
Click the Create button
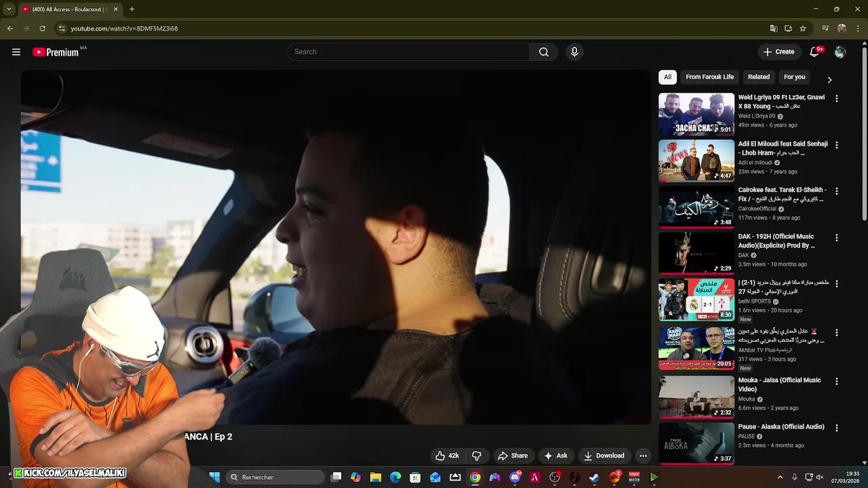point(778,52)
